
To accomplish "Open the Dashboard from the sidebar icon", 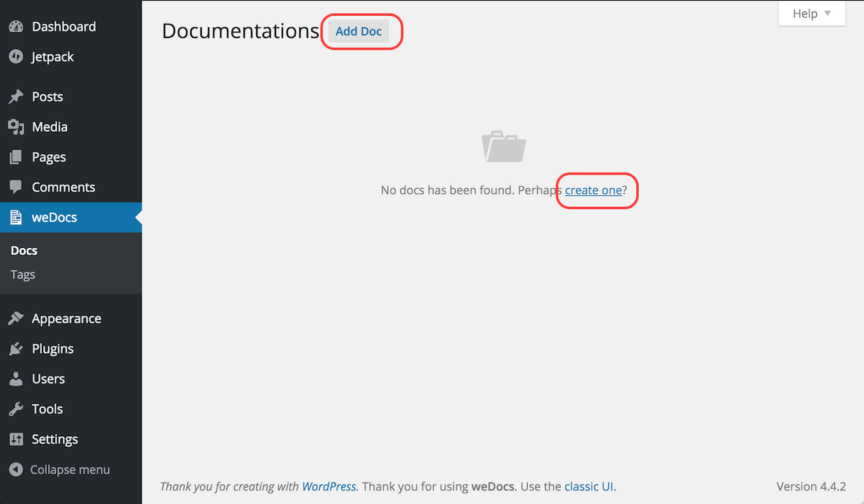I will 15,26.
